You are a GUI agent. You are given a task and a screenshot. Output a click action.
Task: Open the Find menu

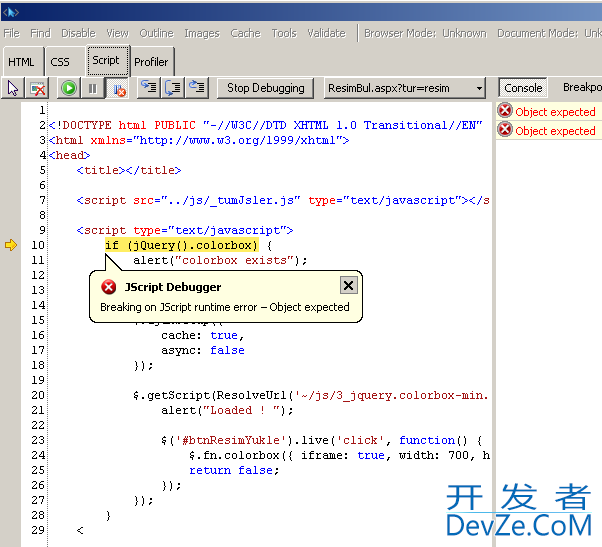41,33
